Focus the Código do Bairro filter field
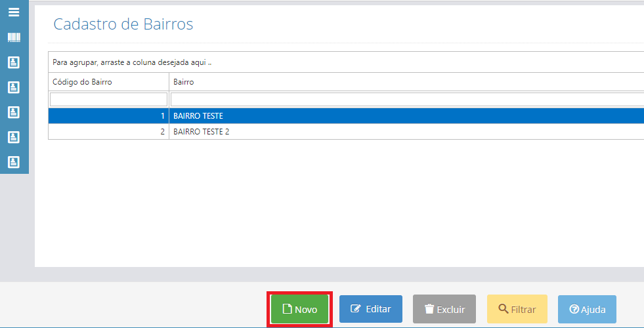The height and width of the screenshot is (328, 644). coord(108,99)
